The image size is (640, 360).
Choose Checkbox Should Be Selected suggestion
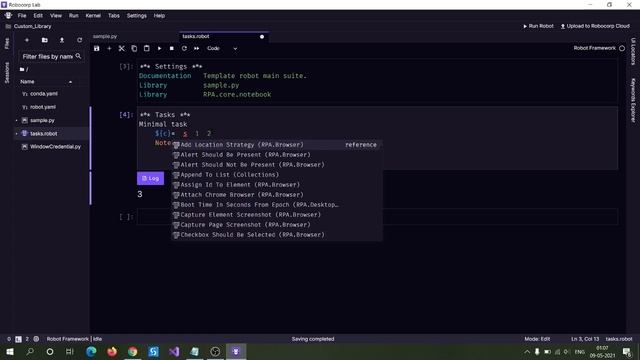coord(277,235)
